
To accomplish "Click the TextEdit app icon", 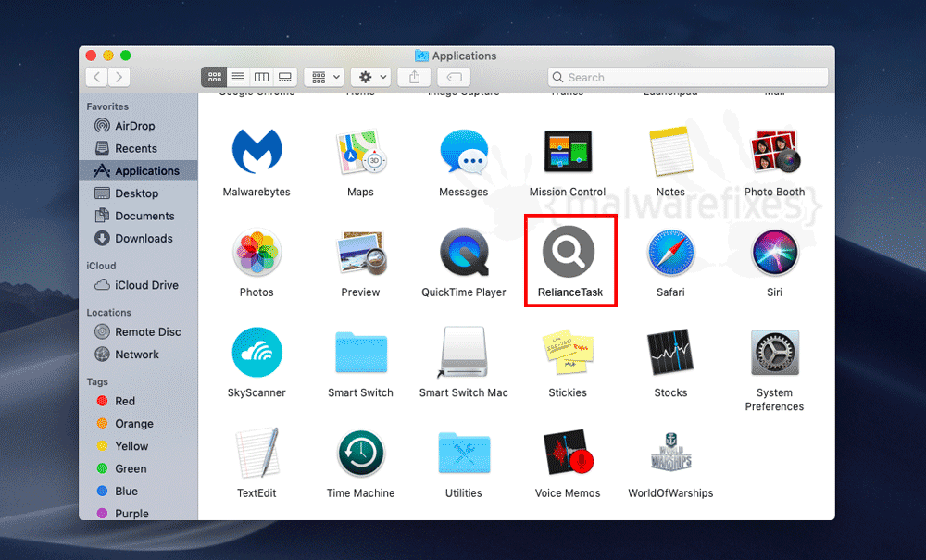I will click(257, 453).
